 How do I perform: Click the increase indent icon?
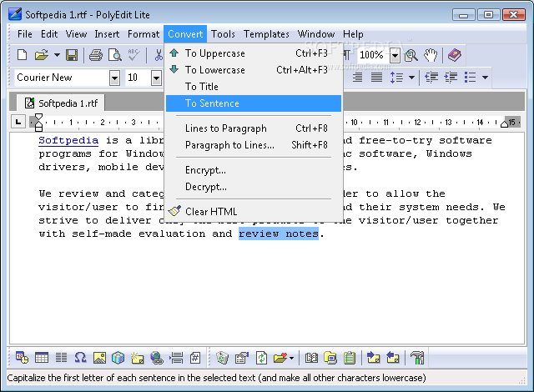[451, 78]
